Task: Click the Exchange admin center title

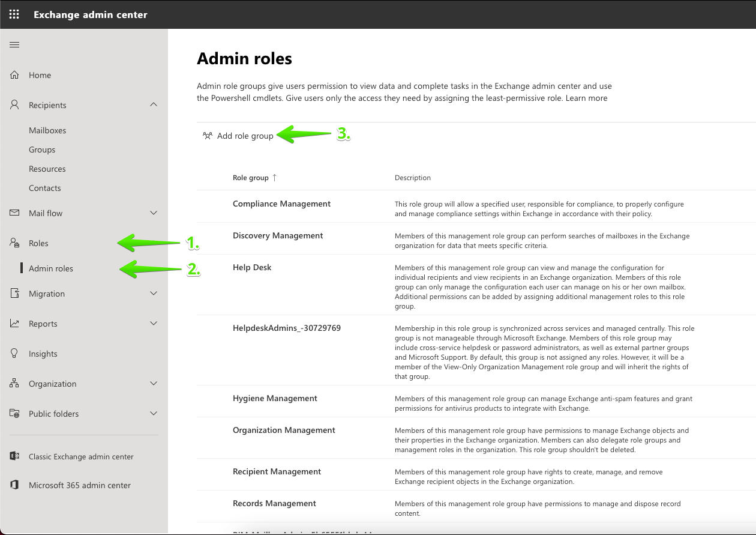Action: click(91, 14)
